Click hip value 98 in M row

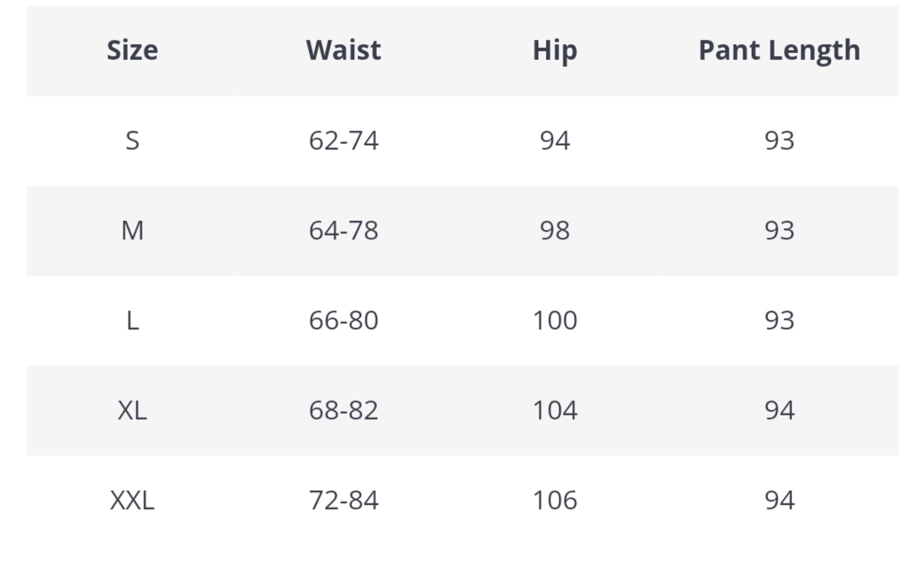tap(555, 230)
